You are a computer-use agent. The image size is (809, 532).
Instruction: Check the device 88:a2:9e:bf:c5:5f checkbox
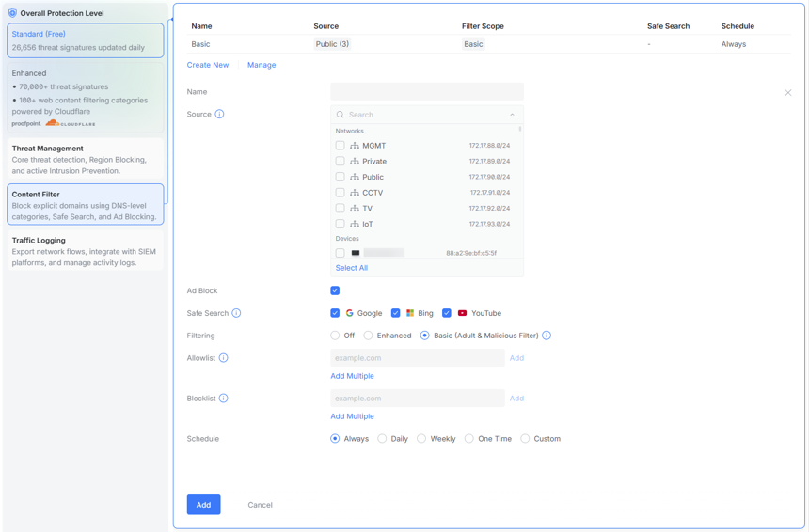(340, 253)
